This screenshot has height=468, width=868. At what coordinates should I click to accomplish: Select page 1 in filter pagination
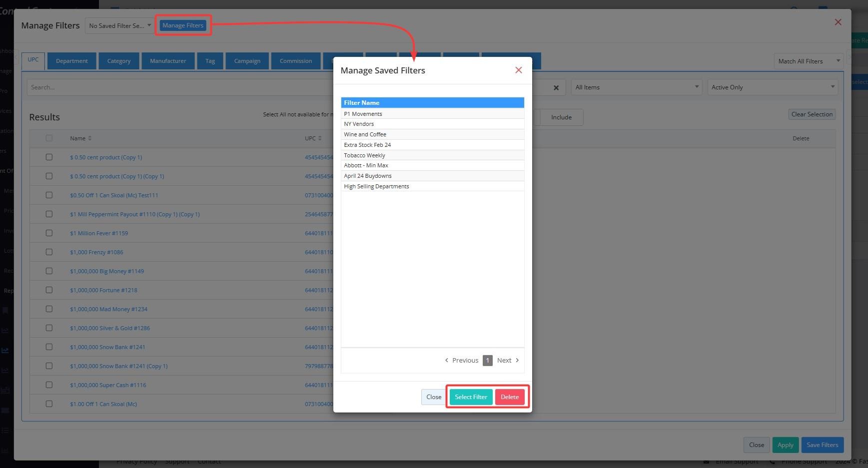point(487,360)
